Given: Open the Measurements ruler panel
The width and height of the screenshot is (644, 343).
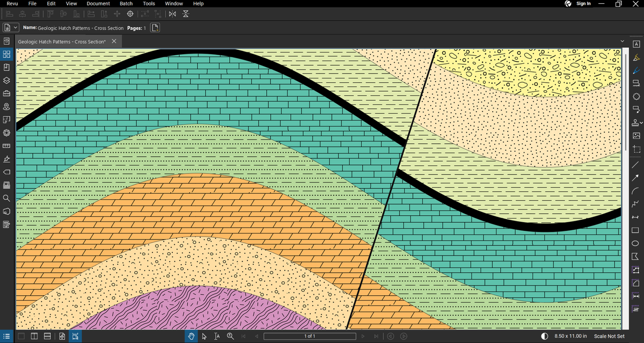Looking at the screenshot, I should [x=6, y=145].
